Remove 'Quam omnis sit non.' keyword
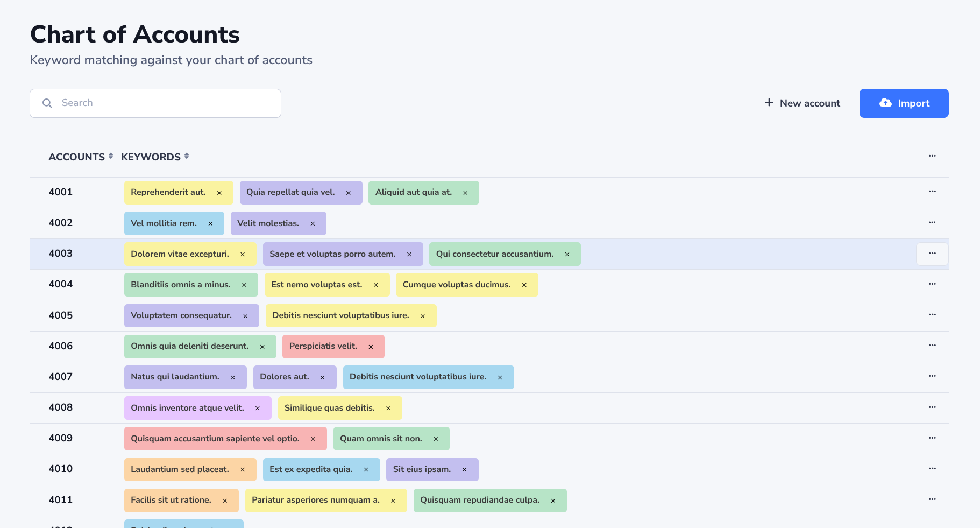 436,439
